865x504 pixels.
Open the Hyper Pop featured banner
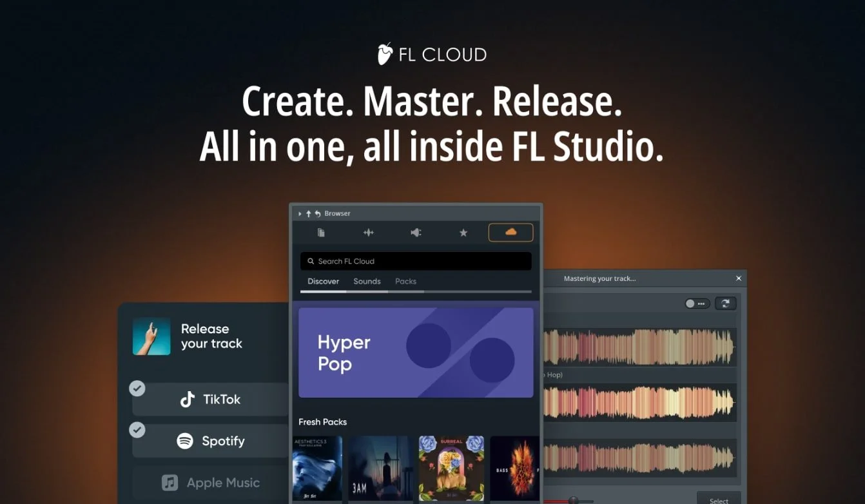click(416, 352)
